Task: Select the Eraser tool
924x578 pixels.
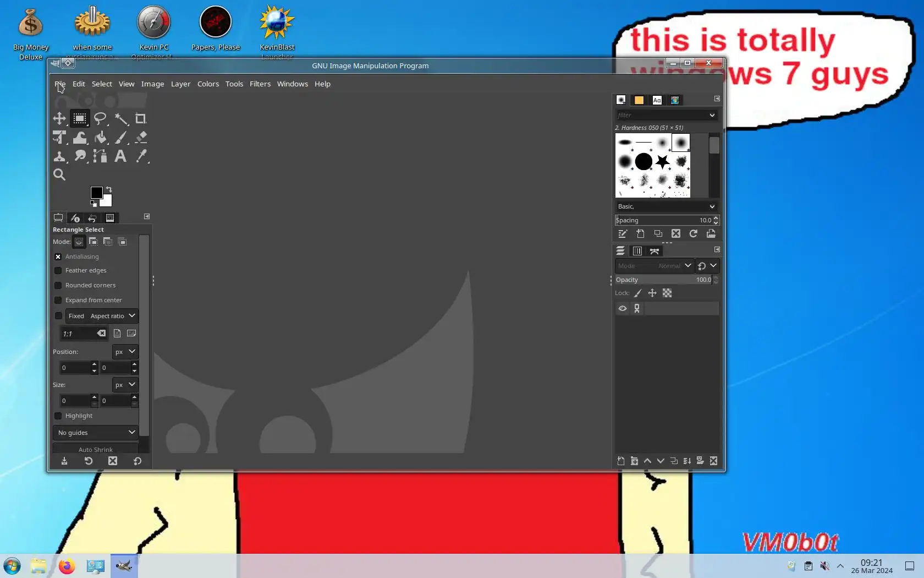Action: [141, 137]
